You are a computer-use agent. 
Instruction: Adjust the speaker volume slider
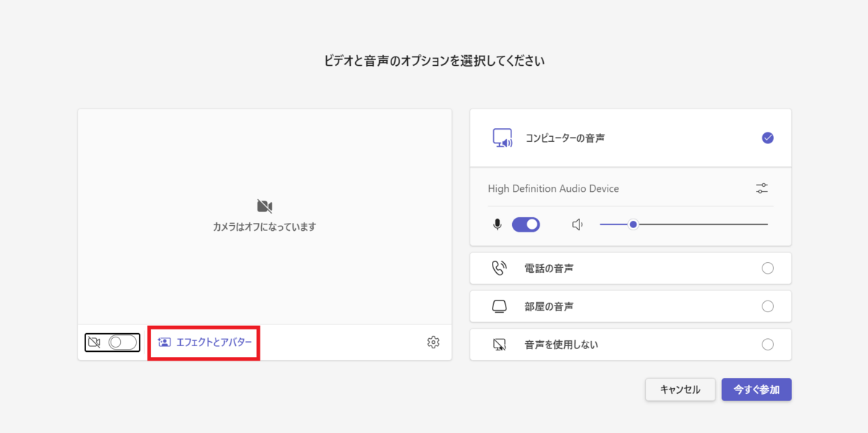tap(684, 224)
